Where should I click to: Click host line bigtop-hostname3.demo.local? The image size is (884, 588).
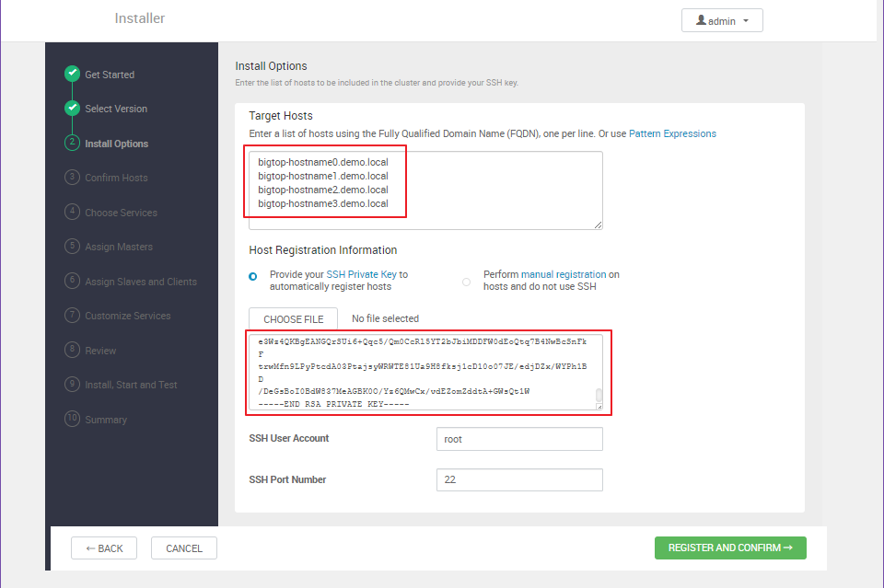pyautogui.click(x=323, y=203)
